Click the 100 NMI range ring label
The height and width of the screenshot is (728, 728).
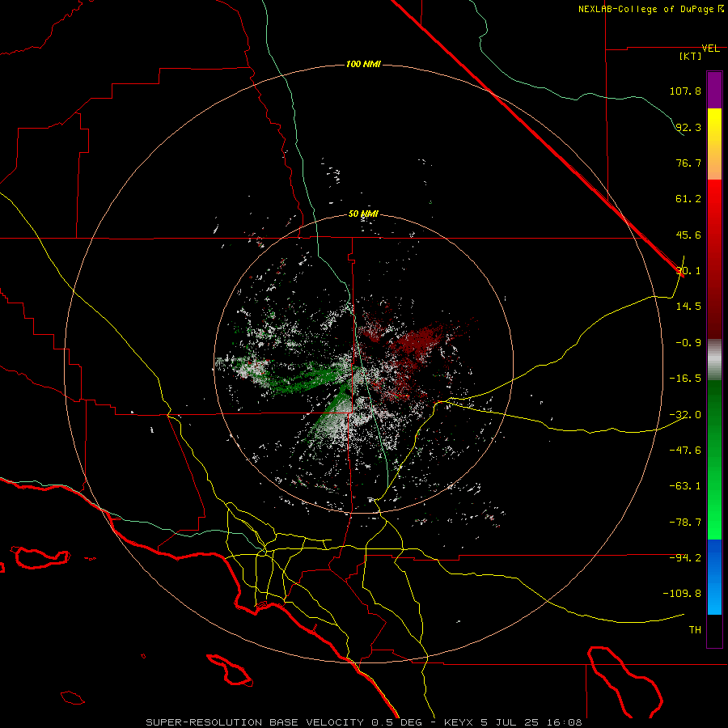click(363, 64)
